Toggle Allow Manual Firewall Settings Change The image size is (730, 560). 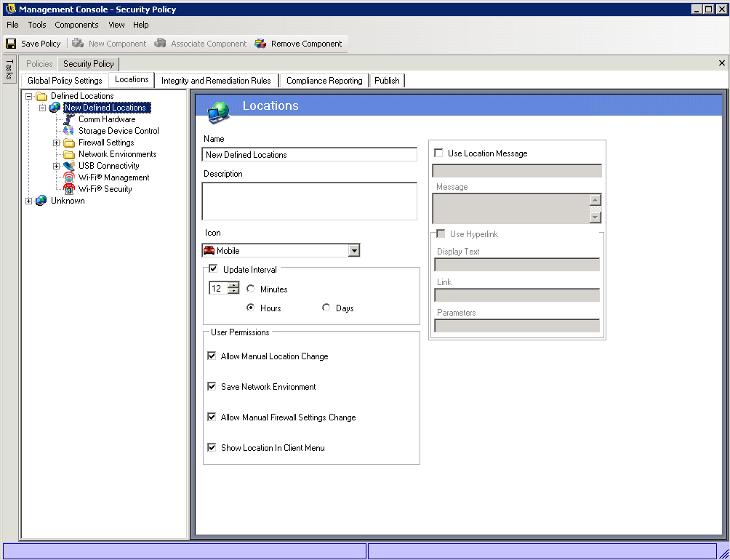coord(212,417)
